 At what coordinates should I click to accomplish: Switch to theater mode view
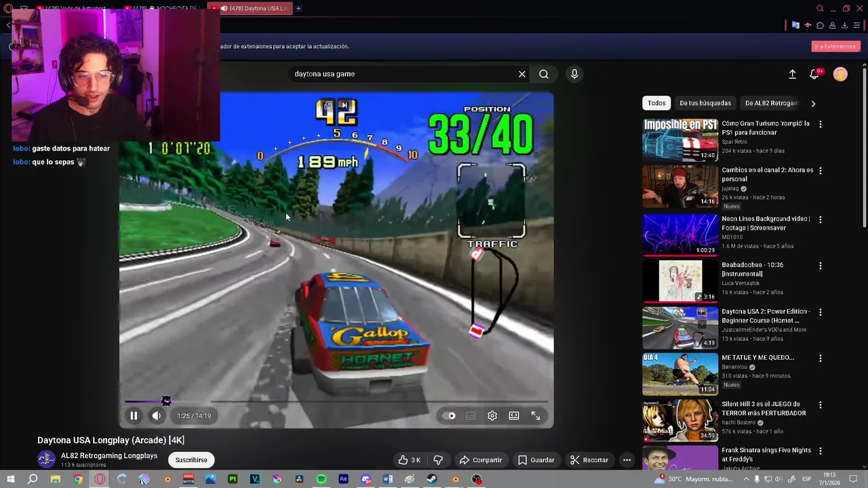(514, 415)
